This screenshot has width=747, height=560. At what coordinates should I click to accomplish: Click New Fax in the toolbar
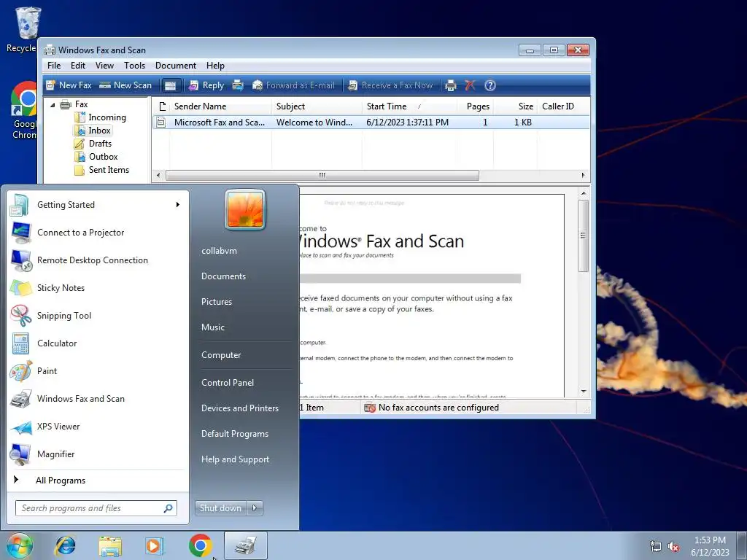tap(69, 85)
